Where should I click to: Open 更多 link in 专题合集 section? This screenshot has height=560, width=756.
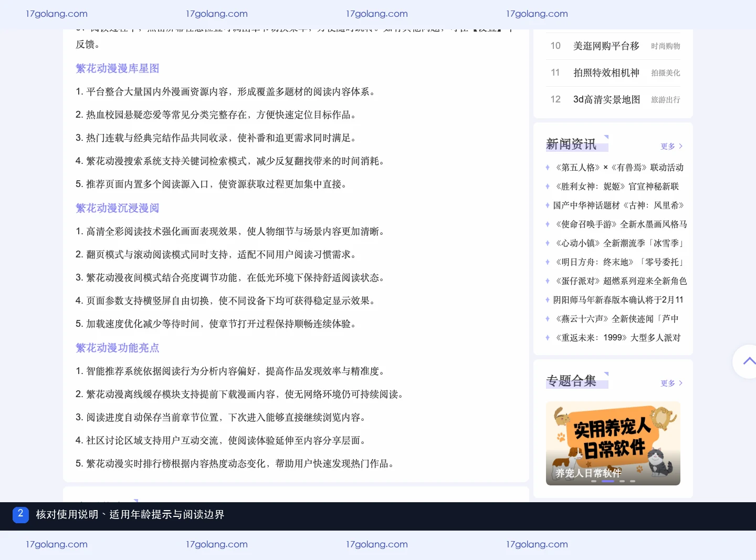tap(671, 383)
